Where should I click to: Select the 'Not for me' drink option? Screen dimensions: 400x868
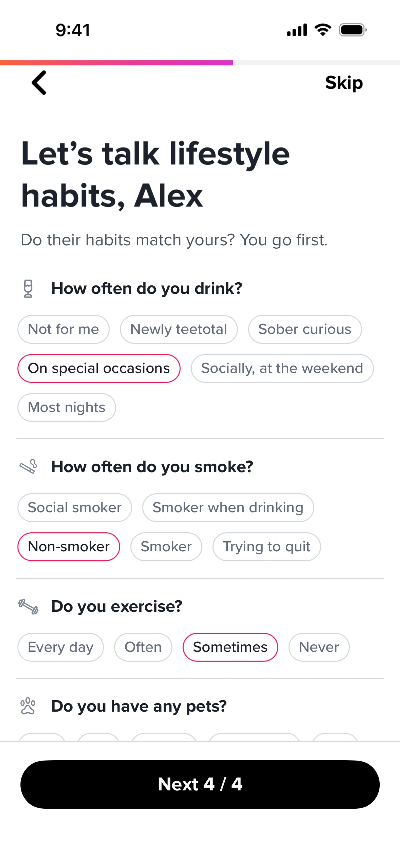[x=64, y=329]
